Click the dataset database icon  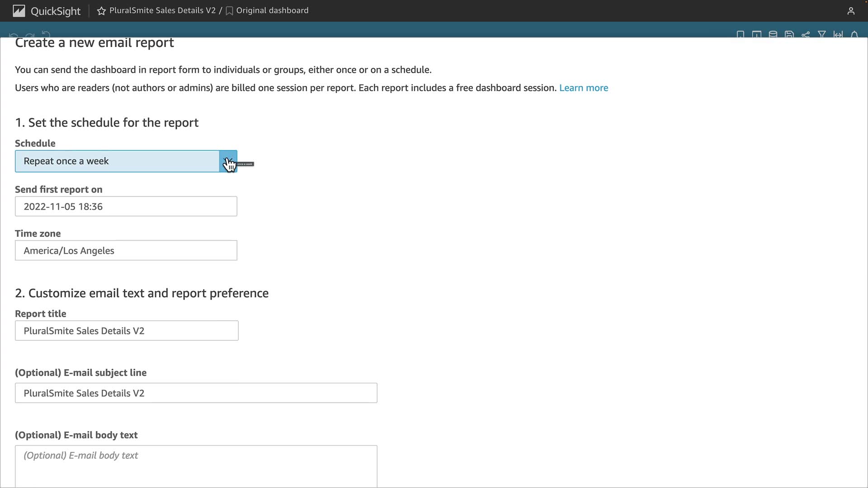(773, 34)
